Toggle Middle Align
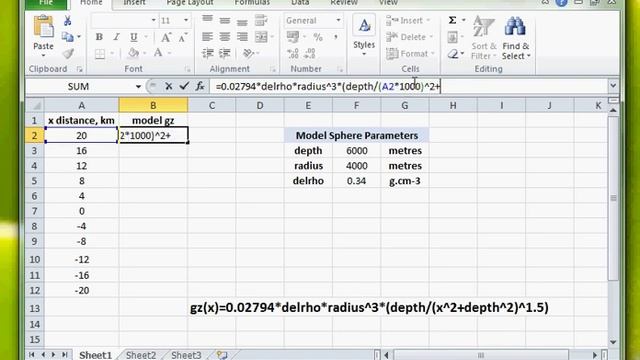Viewport: 640px width, 360px height. (224, 20)
